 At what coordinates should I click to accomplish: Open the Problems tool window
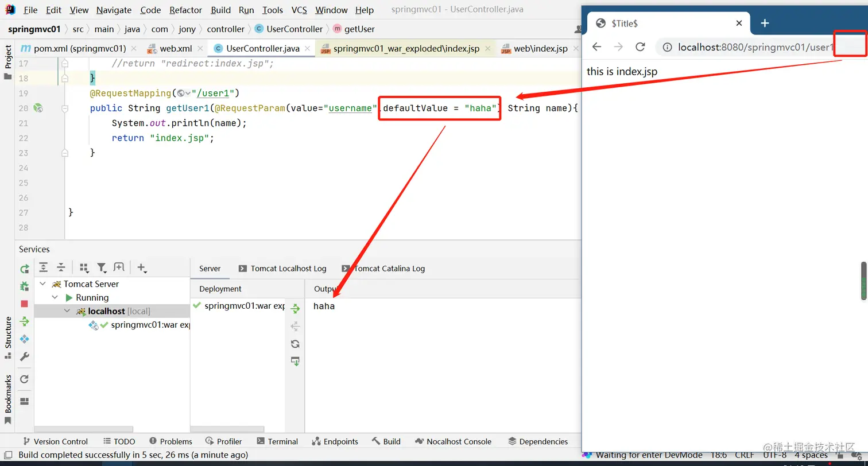click(x=170, y=441)
